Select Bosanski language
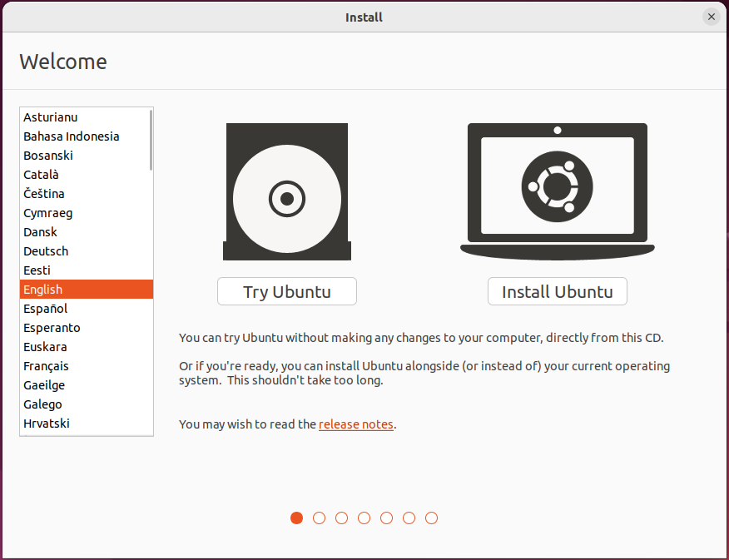The width and height of the screenshot is (729, 560). 86,156
